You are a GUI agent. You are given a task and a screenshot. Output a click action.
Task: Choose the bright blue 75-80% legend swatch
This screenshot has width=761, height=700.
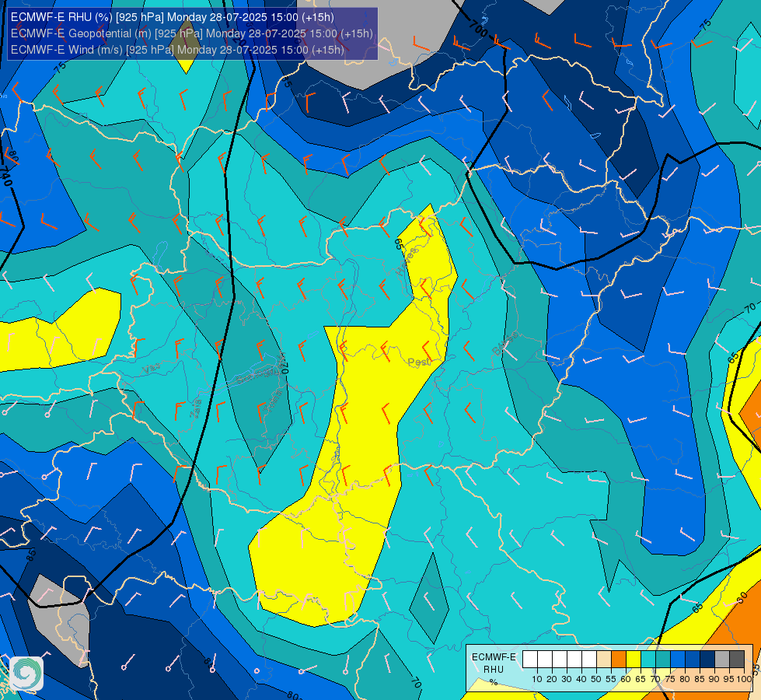[x=678, y=660]
